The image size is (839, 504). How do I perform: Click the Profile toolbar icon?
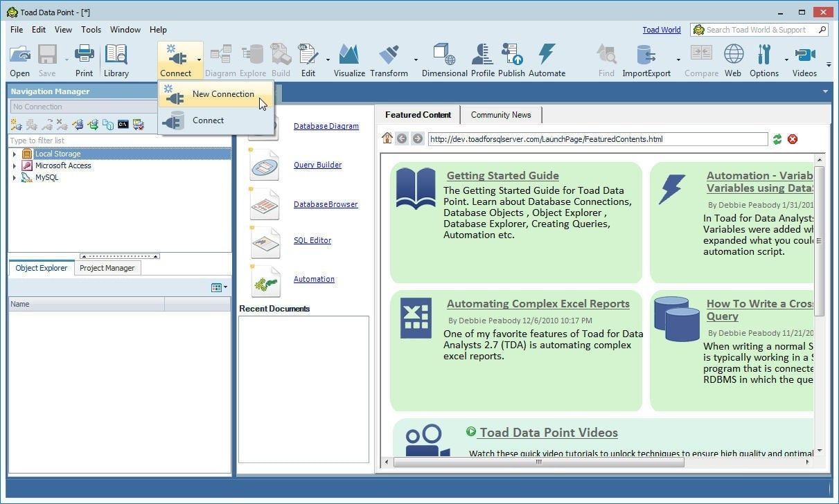coord(482,55)
